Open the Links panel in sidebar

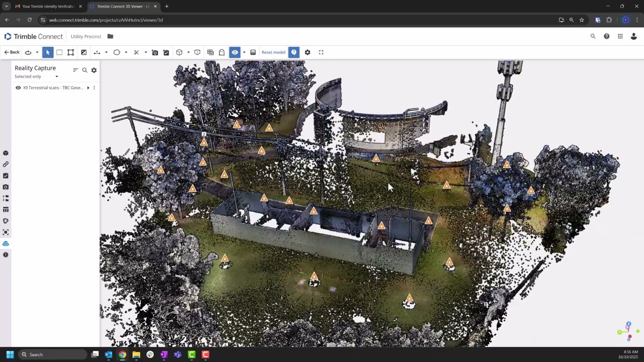(6, 164)
